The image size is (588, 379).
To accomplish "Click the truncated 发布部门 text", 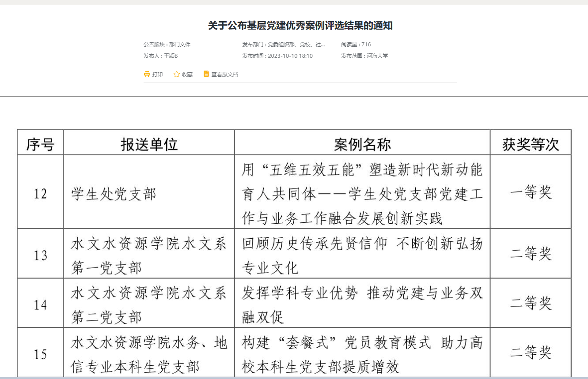I will pos(284,45).
